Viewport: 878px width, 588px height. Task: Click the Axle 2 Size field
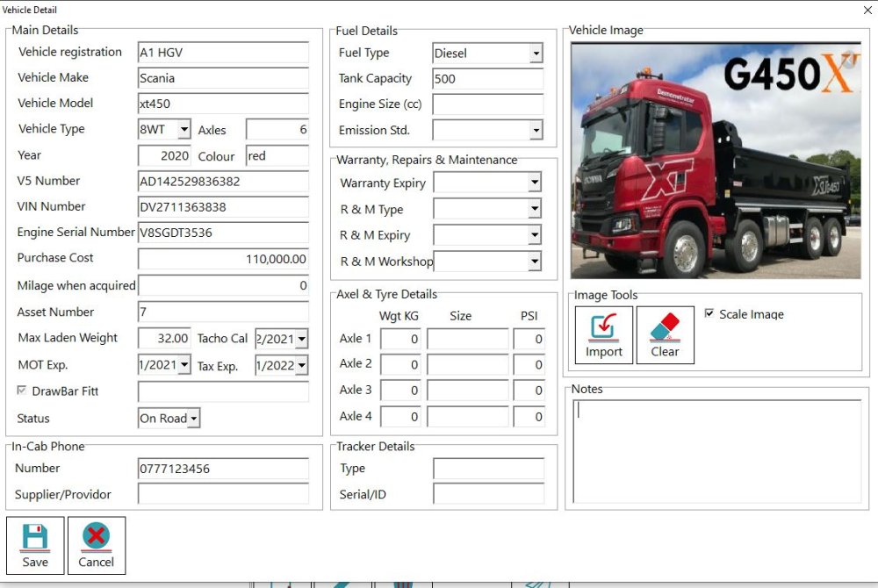tap(468, 365)
